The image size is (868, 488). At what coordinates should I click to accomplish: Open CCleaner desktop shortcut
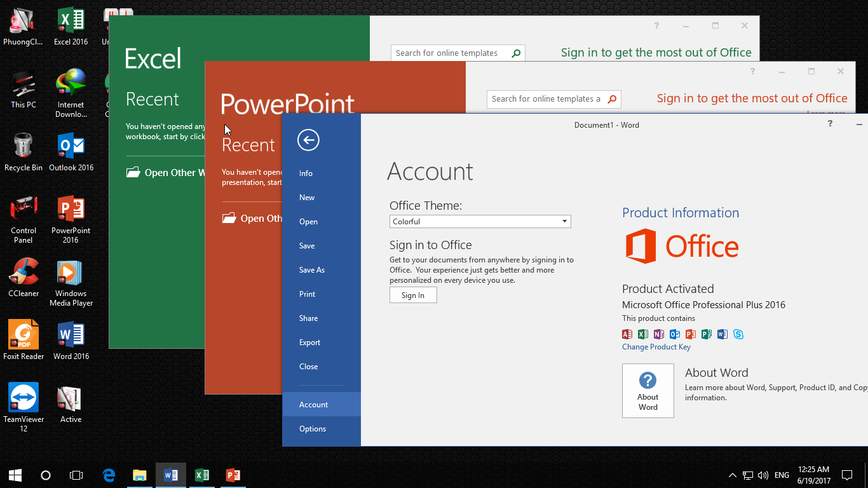[x=24, y=278]
